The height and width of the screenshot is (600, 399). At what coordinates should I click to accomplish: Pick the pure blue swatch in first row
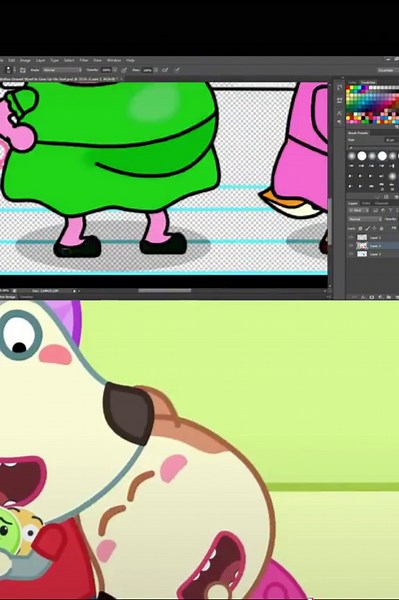[363, 88]
